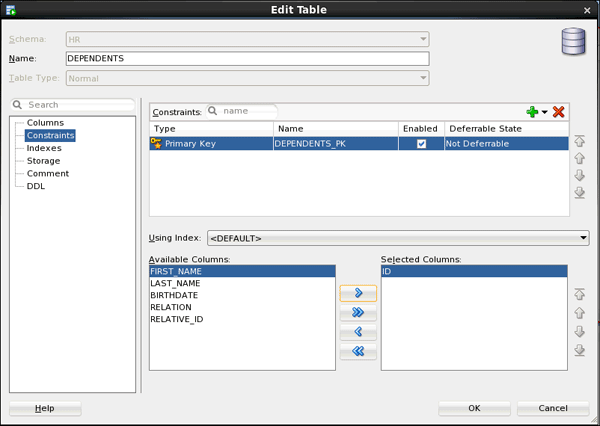Click the table Name input field

tap(246, 59)
